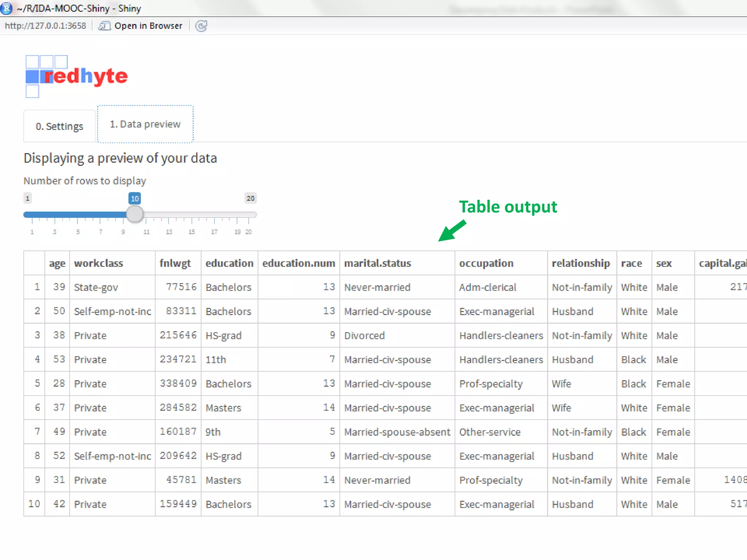Click the education.num column header
Screen dimensions: 747x560
[299, 263]
